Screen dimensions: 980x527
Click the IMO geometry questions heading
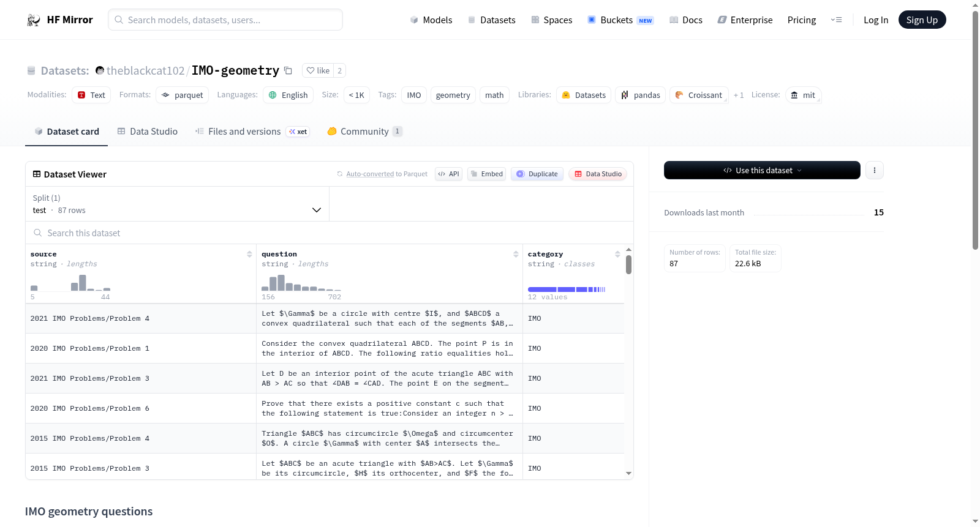click(89, 512)
